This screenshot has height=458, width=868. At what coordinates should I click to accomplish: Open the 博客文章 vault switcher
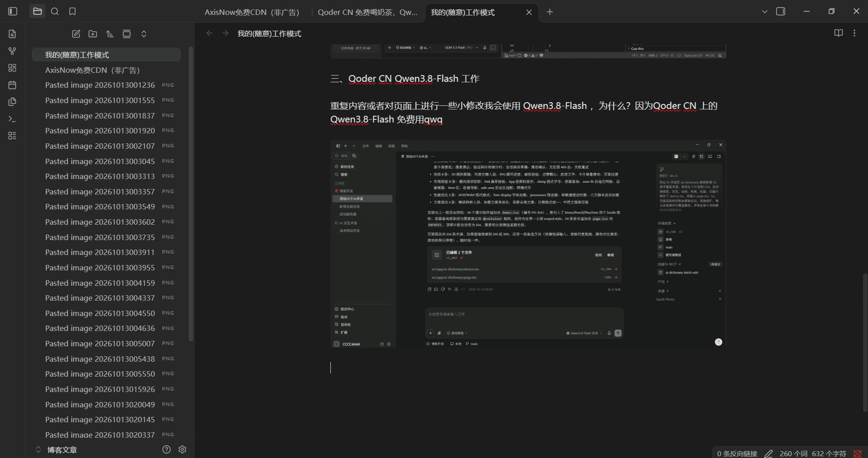pos(57,450)
